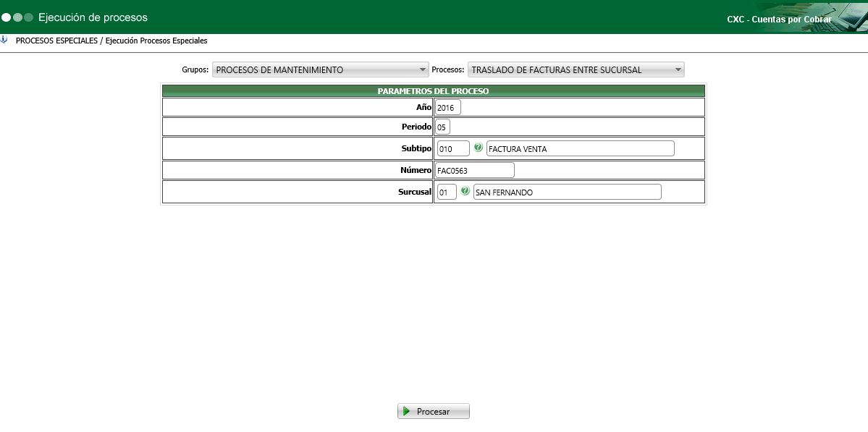This screenshot has width=868, height=432.
Task: Select the Número field showing FAC0563
Action: [x=474, y=169]
